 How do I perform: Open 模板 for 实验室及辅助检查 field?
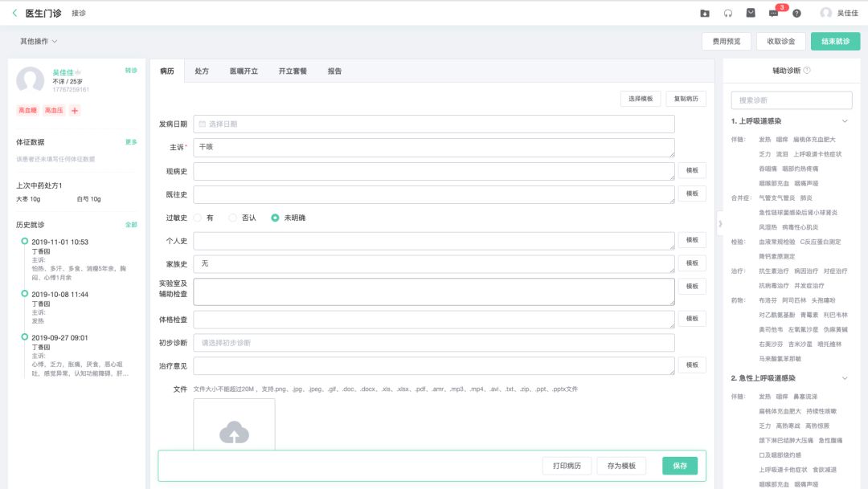click(x=692, y=287)
